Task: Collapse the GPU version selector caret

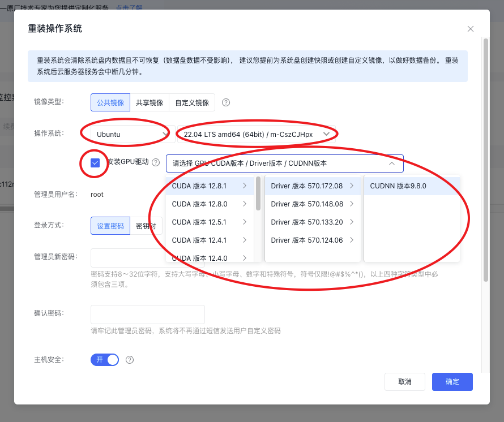Action: [392, 163]
